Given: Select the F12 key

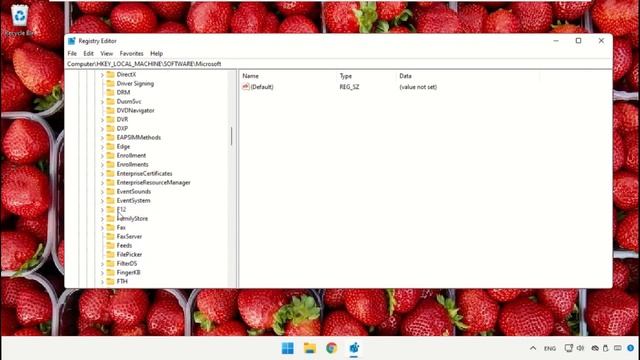Looking at the screenshot, I should 121,209.
